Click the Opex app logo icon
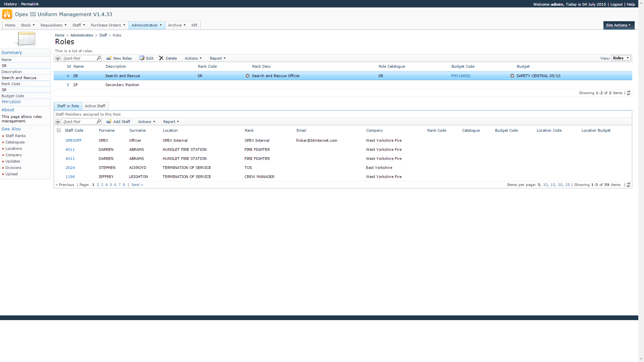 [x=7, y=14]
